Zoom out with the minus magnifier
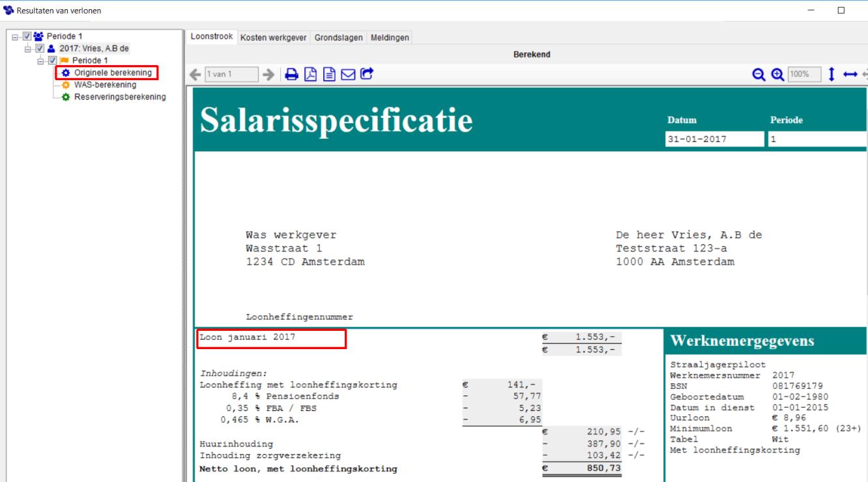The height and width of the screenshot is (482, 868). point(759,75)
